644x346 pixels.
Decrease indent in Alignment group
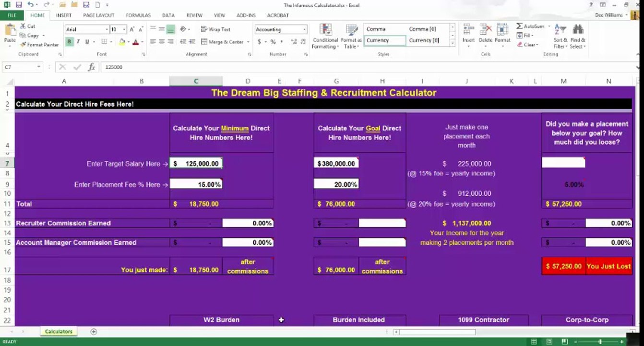coord(184,42)
